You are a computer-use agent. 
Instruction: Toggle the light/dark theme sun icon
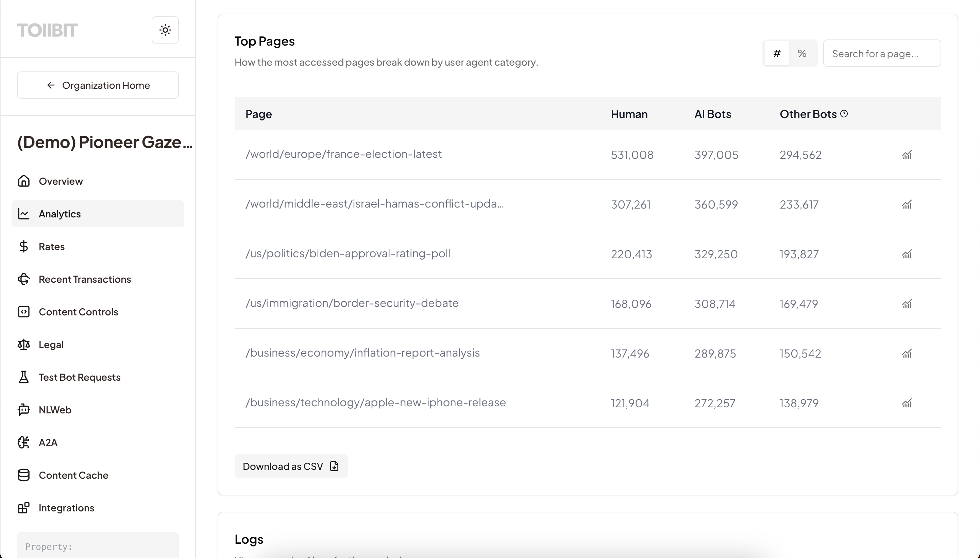[165, 30]
